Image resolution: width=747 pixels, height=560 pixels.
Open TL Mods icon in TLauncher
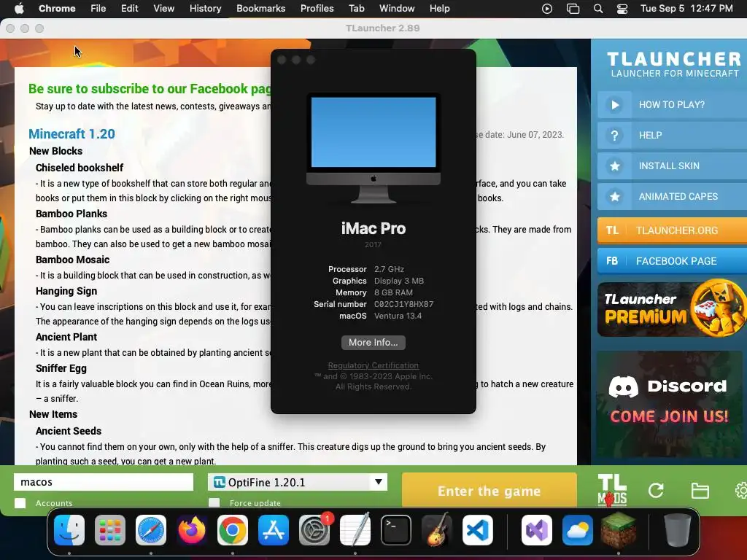(612, 490)
